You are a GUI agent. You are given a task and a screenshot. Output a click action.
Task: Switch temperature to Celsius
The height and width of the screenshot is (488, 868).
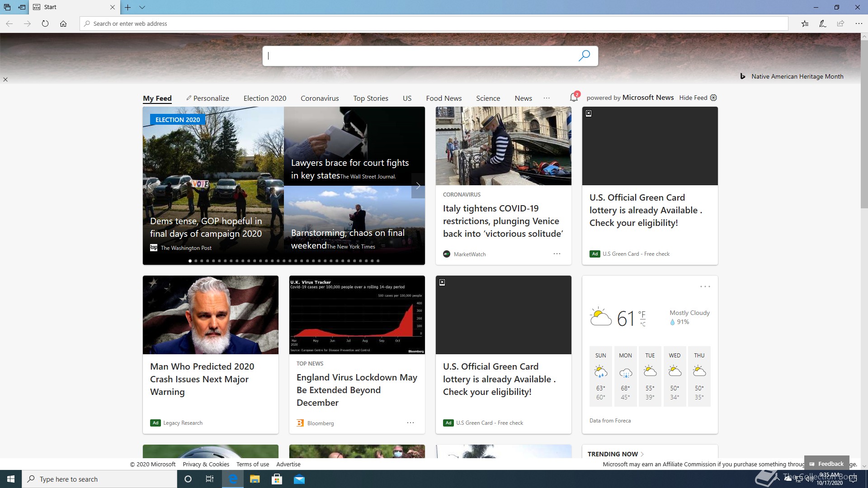pyautogui.click(x=643, y=324)
